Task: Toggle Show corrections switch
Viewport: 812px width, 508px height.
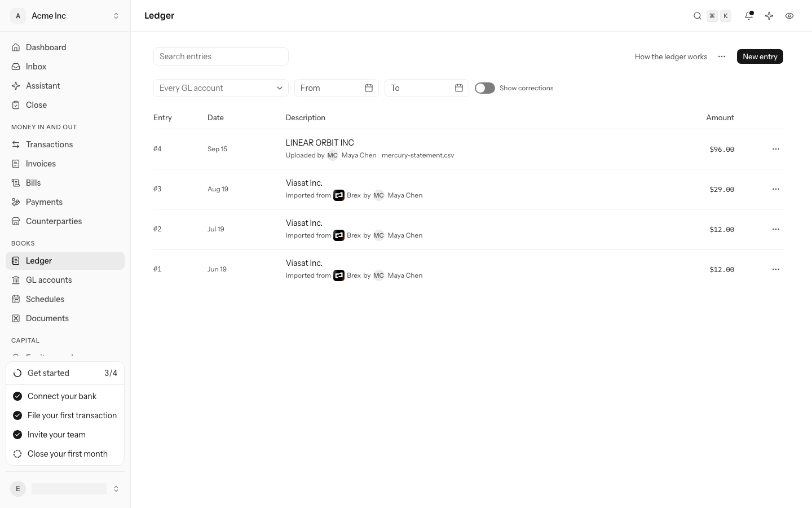Action: pyautogui.click(x=485, y=88)
